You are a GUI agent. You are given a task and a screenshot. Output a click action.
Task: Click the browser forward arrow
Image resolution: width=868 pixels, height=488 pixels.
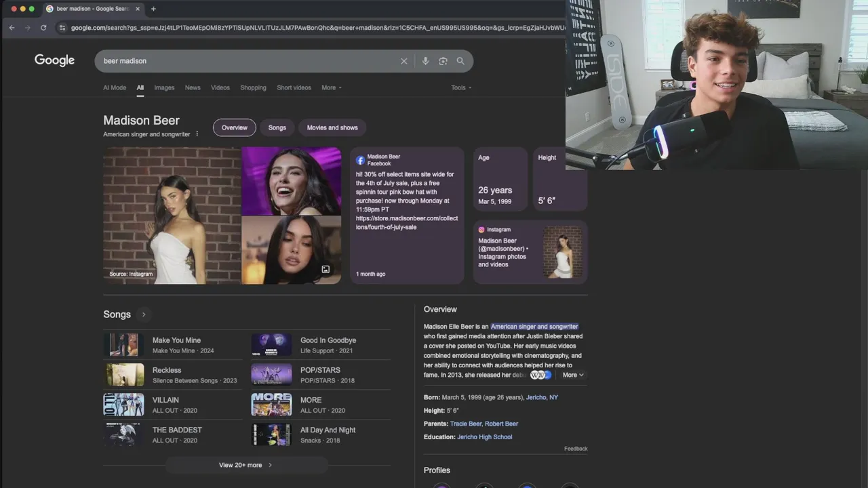[x=27, y=28]
